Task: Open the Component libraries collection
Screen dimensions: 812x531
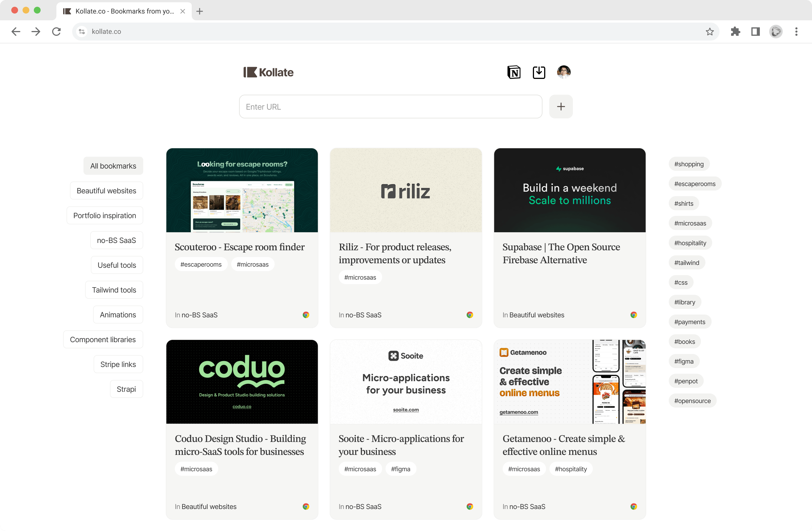Action: [x=103, y=340]
